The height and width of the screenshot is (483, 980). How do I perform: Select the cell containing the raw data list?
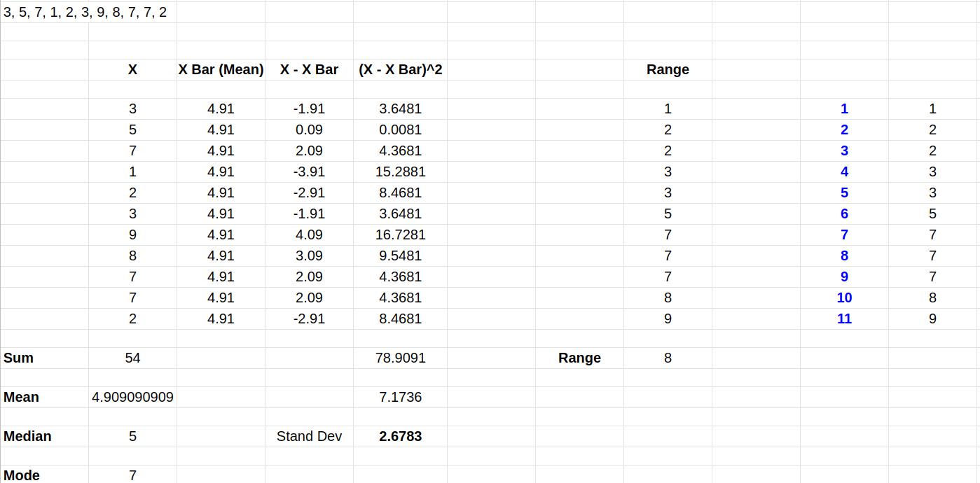85,13
